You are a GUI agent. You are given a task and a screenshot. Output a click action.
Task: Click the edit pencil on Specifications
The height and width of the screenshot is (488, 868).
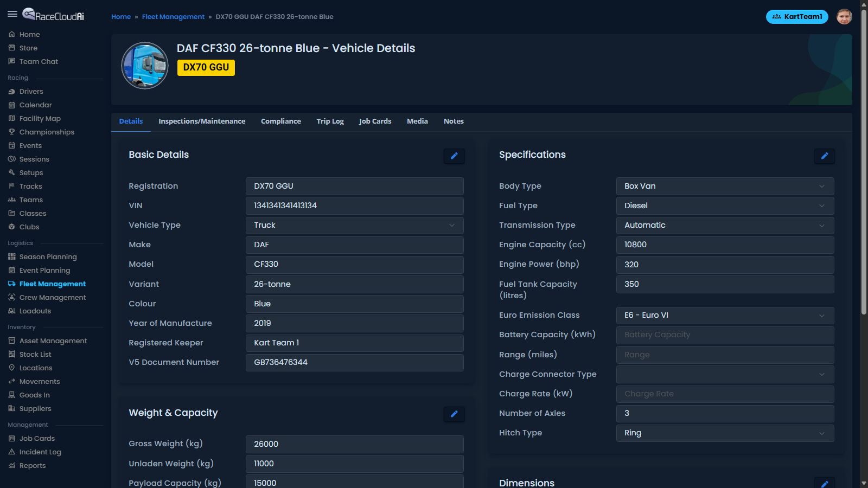[824, 156]
